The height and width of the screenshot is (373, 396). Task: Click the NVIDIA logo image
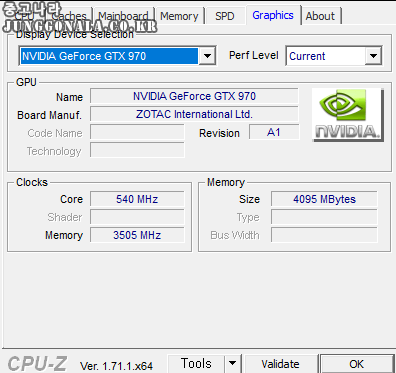pos(348,115)
